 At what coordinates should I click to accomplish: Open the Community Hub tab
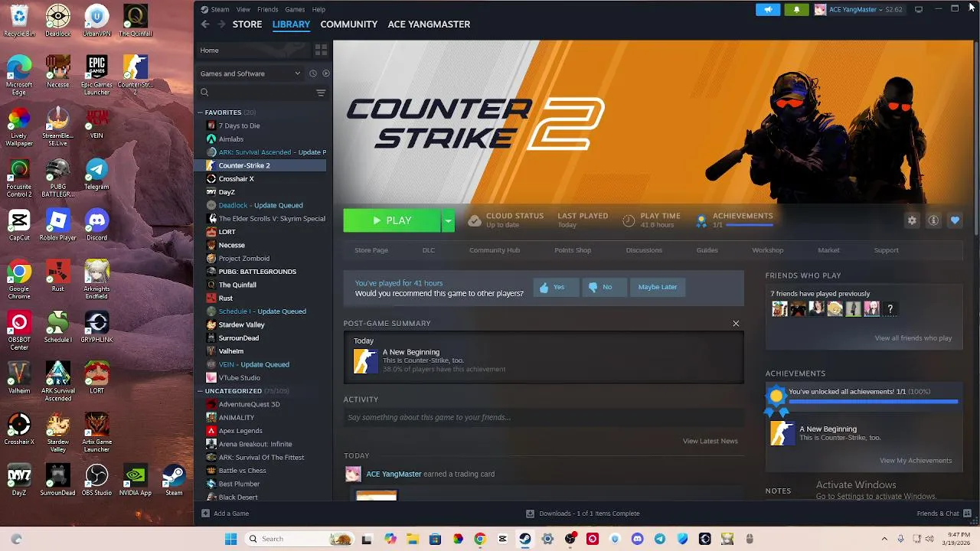pyautogui.click(x=495, y=250)
